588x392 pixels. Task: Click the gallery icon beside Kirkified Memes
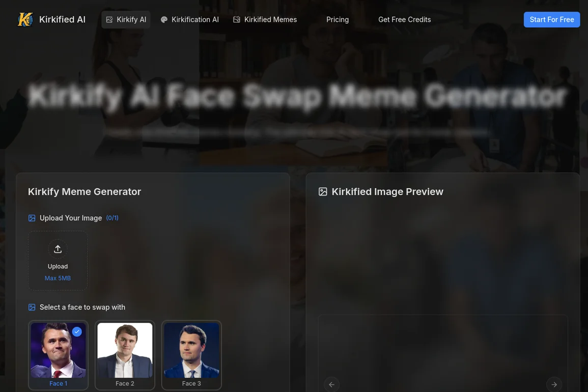[x=237, y=19]
